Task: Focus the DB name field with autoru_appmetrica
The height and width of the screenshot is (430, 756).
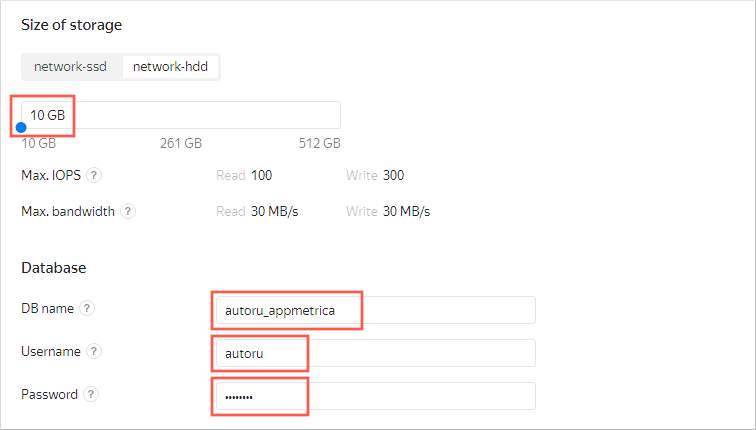Action: tap(373, 311)
